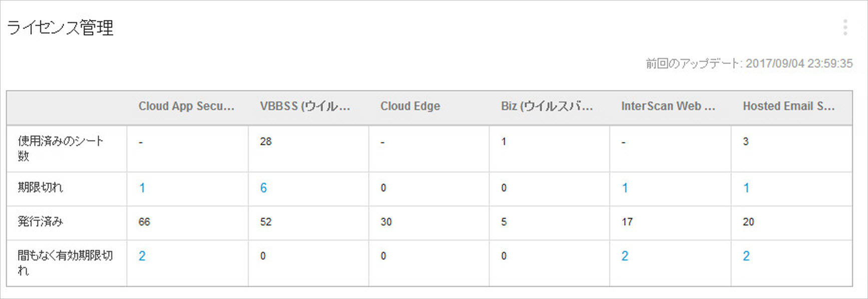
Task: Click the 発行済み row label
Action: (x=40, y=222)
